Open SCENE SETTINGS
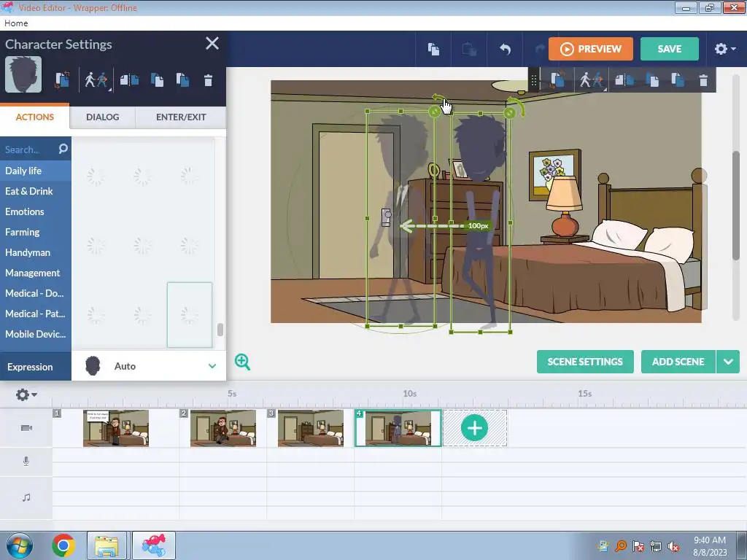Viewport: 747px width, 560px height. 585,362
